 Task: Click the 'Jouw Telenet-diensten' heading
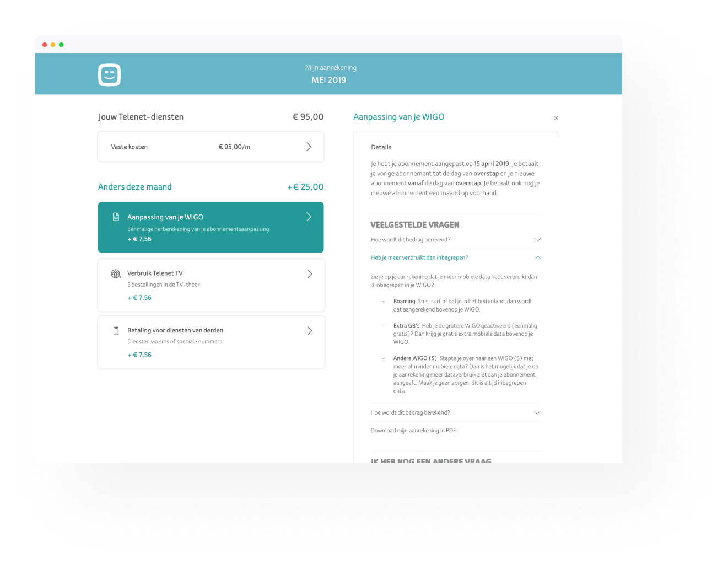[141, 117]
